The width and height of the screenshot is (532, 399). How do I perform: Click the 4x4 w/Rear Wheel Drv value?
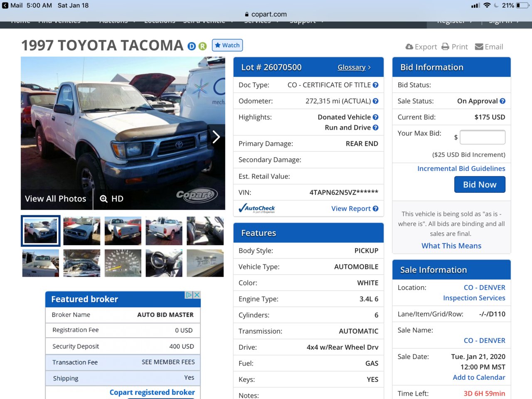point(342,347)
